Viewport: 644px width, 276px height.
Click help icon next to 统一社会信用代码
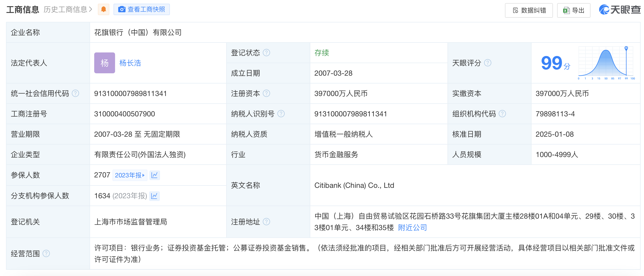(75, 93)
